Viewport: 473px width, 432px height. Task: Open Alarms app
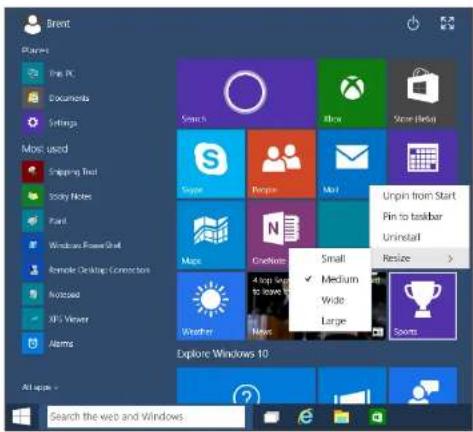pos(48,343)
